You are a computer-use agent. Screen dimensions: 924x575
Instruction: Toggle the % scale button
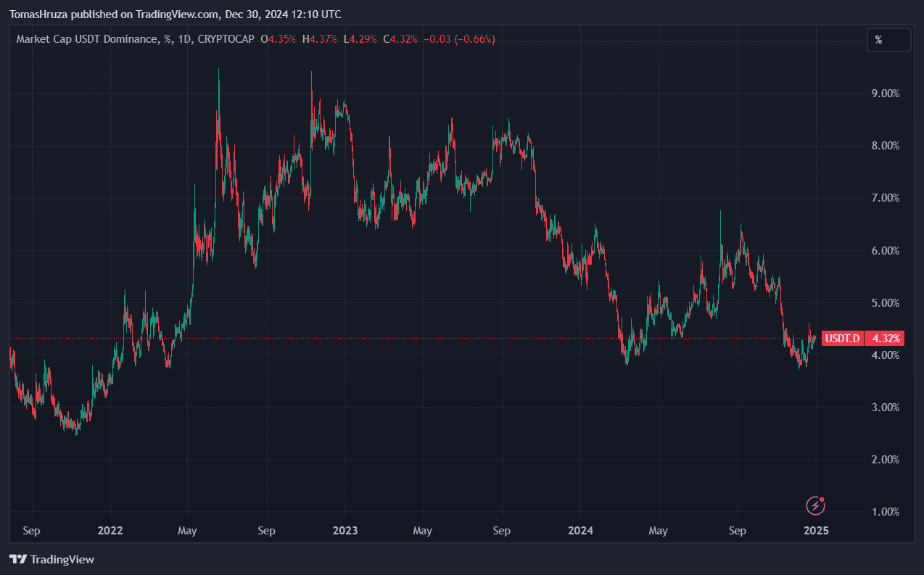[x=888, y=40]
